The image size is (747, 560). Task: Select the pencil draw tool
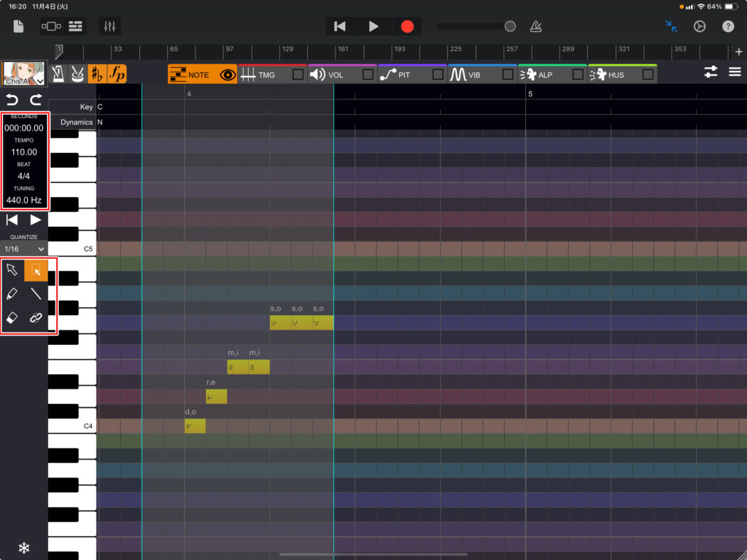click(12, 294)
